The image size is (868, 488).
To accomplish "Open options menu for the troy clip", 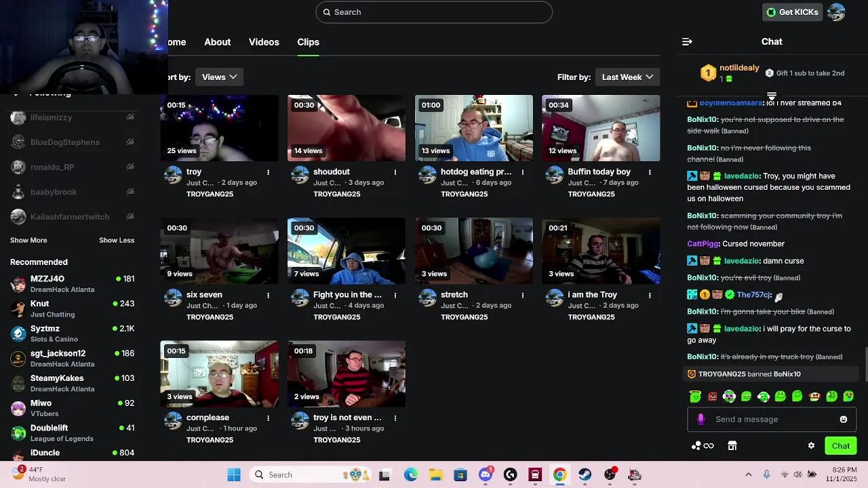I will point(269,172).
